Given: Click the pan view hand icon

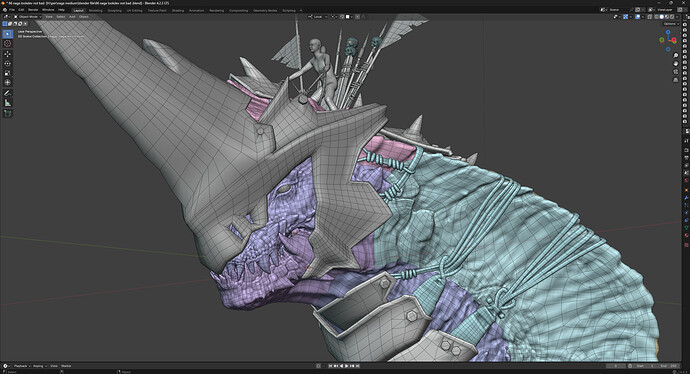Looking at the screenshot, I should (x=676, y=63).
